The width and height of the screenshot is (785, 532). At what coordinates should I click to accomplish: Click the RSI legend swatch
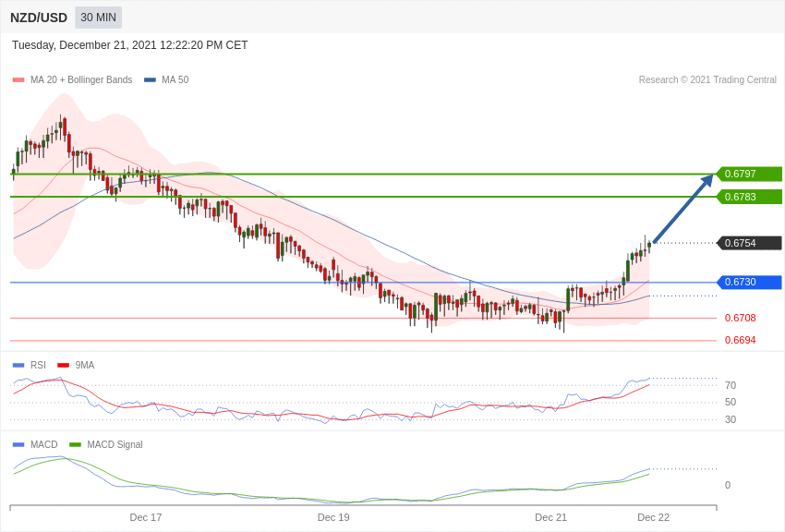click(18, 366)
